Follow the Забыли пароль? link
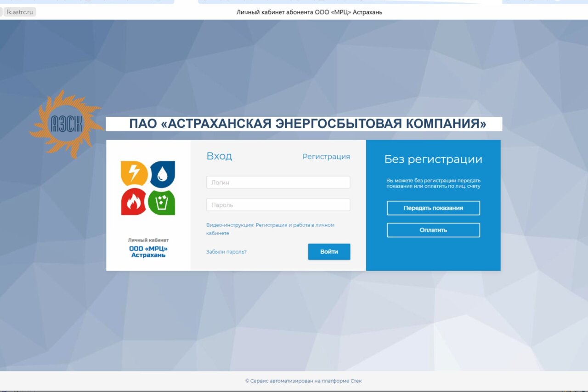The image size is (588, 392). [x=226, y=252]
